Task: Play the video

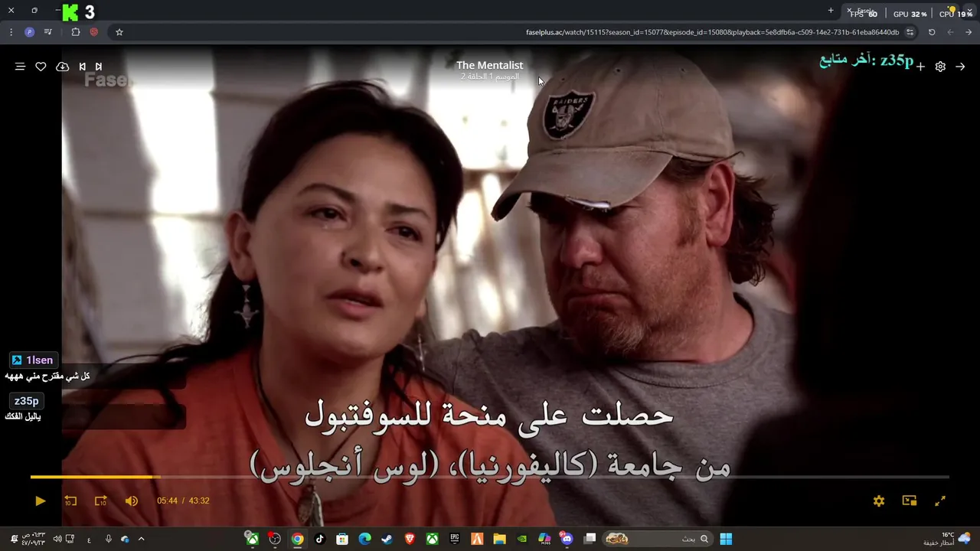Action: (x=41, y=500)
